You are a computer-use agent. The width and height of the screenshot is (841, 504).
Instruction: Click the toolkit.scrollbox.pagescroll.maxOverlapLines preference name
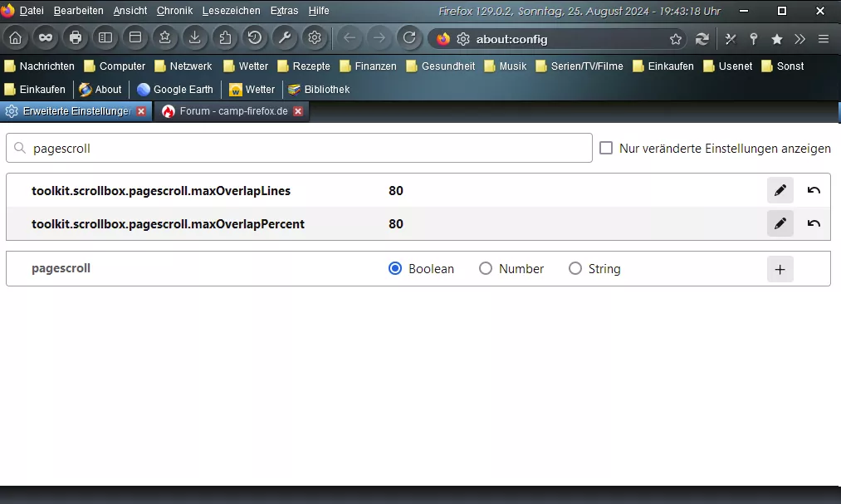click(161, 191)
